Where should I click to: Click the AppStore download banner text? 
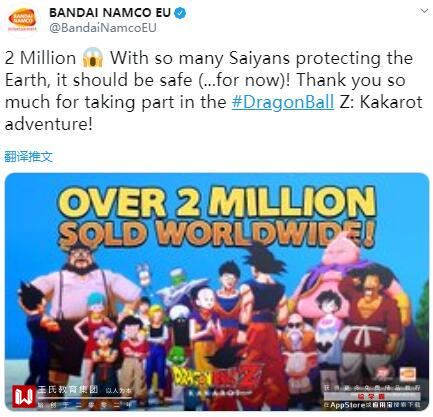coord(372,405)
